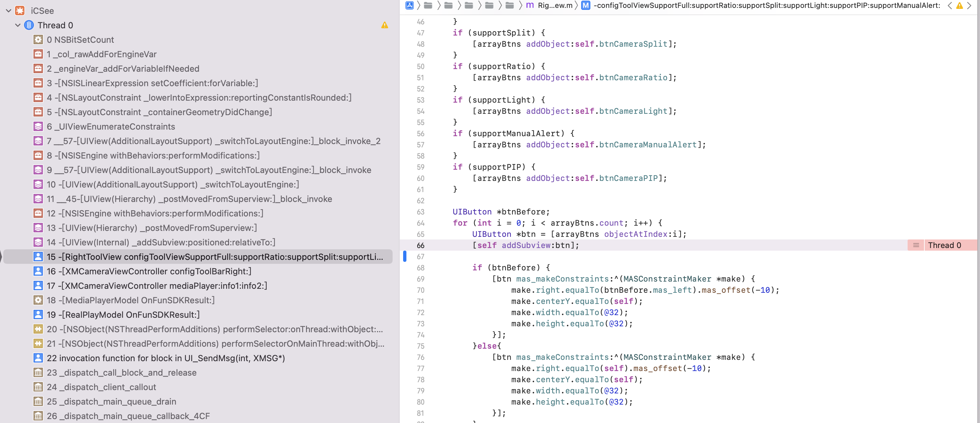The height and width of the screenshot is (423, 980).
Task: Click the iCSee app icon in navigator
Action: click(20, 11)
